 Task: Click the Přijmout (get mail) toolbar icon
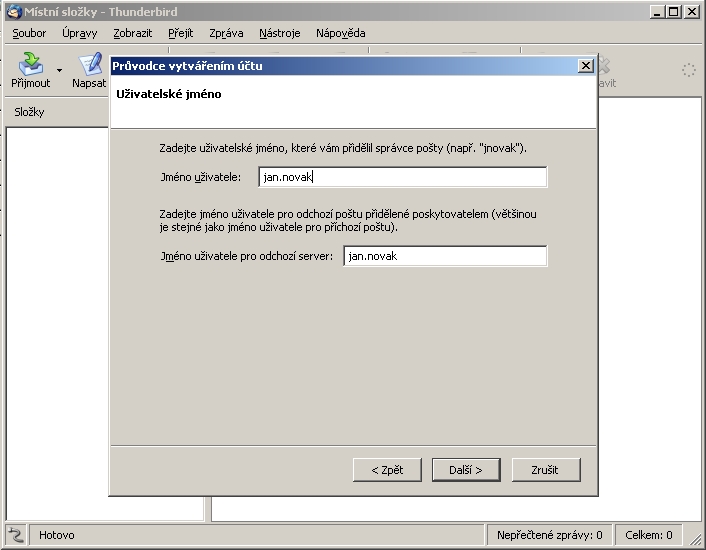30,66
